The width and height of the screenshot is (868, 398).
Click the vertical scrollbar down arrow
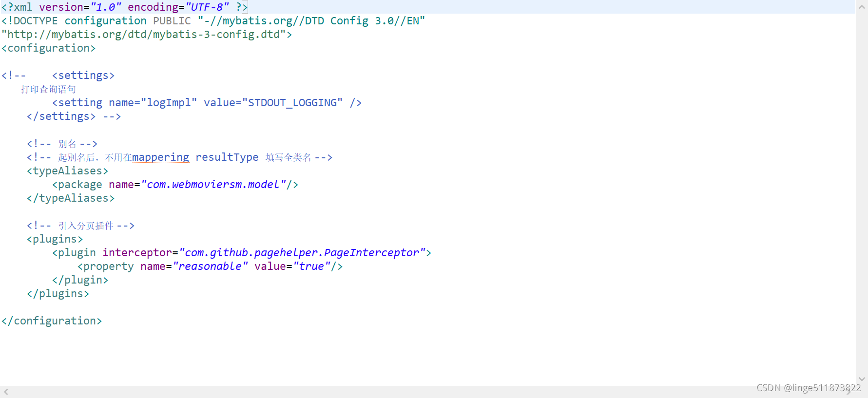point(862,379)
